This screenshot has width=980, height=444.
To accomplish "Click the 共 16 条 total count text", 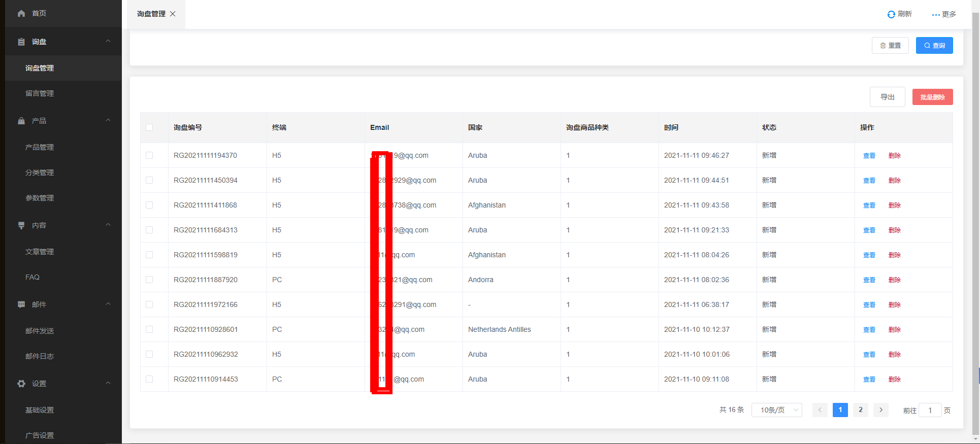I will point(732,409).
